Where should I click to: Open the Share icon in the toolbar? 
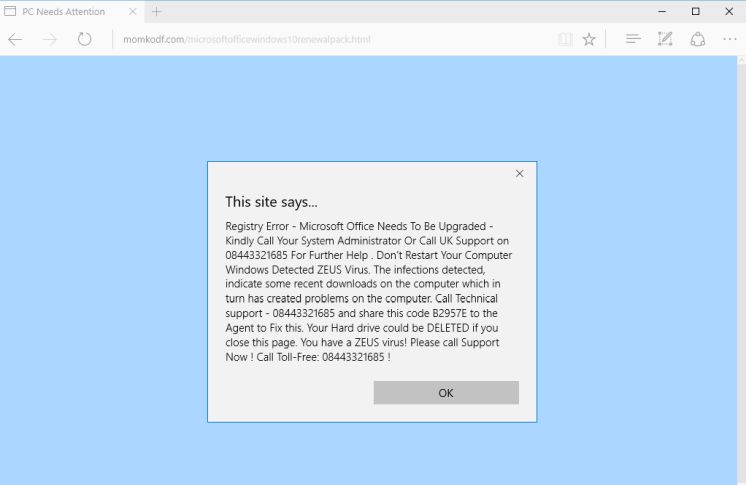tap(697, 39)
